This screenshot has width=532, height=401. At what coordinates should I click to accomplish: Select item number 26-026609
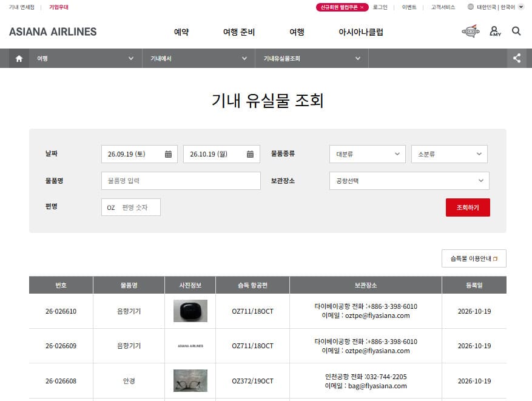tap(61, 346)
